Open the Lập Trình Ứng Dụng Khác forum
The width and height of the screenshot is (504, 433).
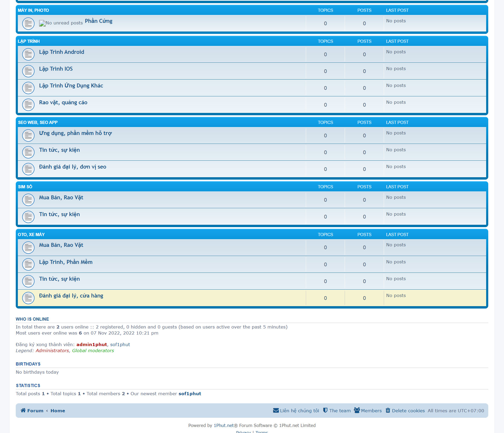71,86
